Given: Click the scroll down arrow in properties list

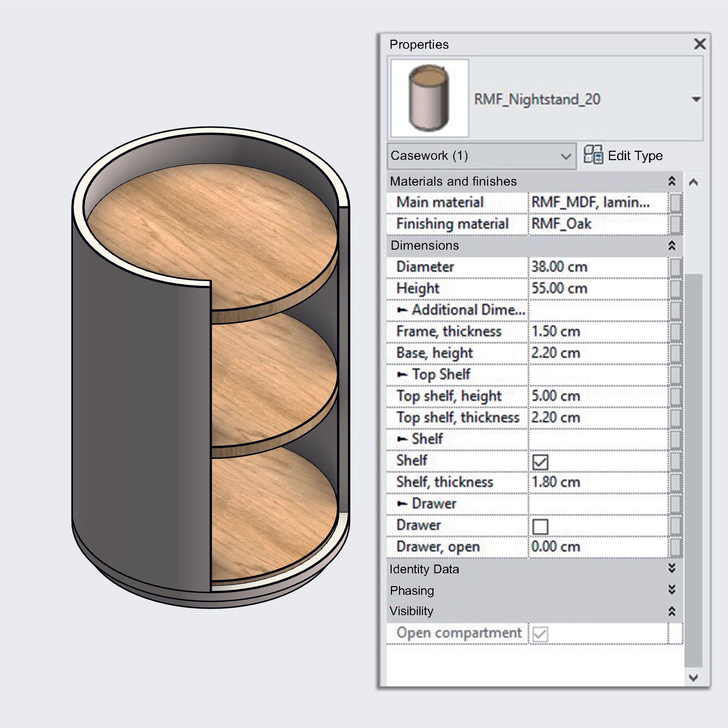Looking at the screenshot, I should 693,678.
